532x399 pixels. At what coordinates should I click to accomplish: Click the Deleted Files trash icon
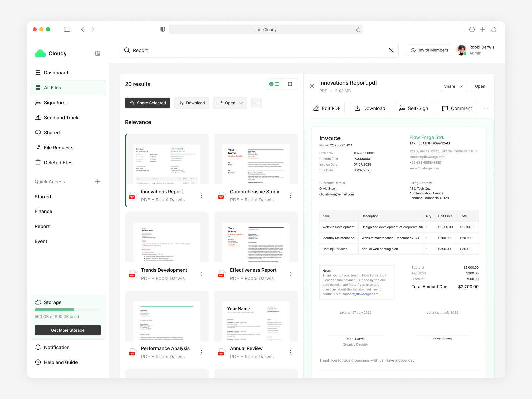(x=38, y=162)
